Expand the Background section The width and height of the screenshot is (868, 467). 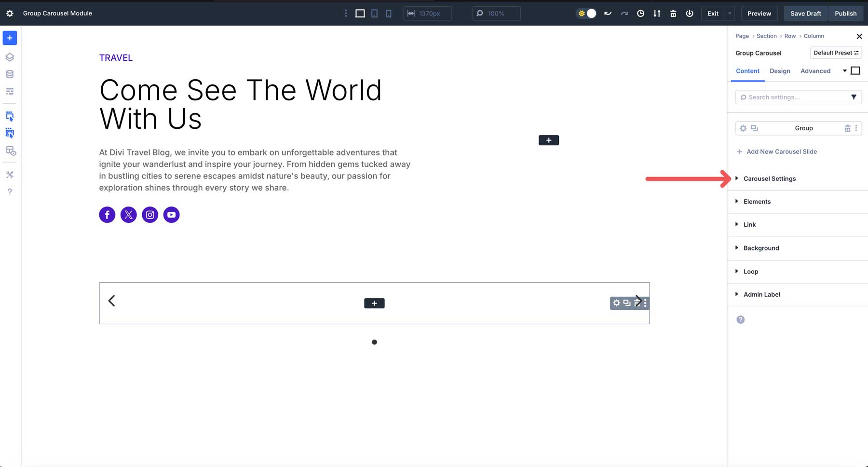click(x=761, y=248)
